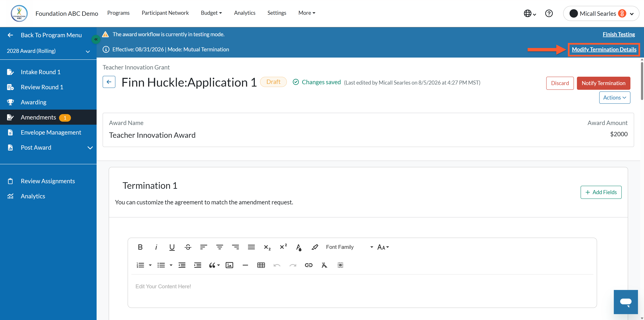
Task: Open the chat support widget
Action: (x=626, y=302)
